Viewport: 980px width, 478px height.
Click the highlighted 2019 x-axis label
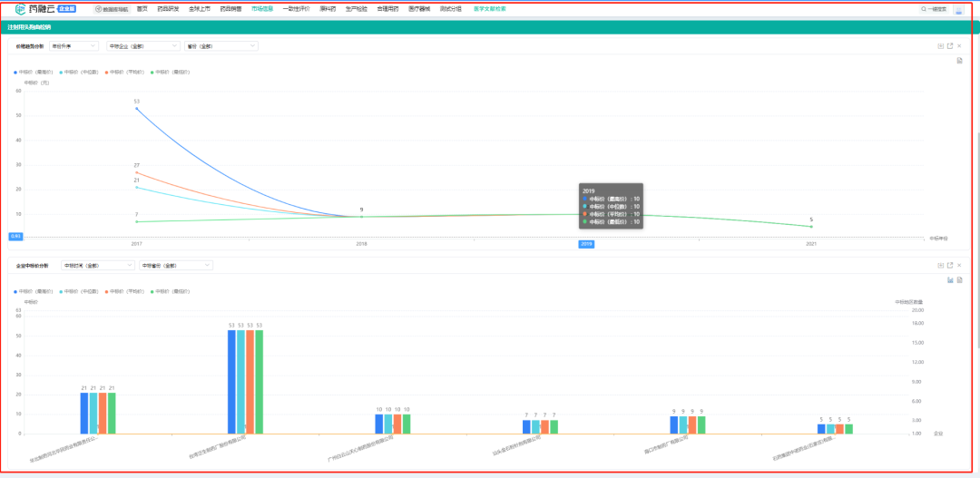coord(586,244)
